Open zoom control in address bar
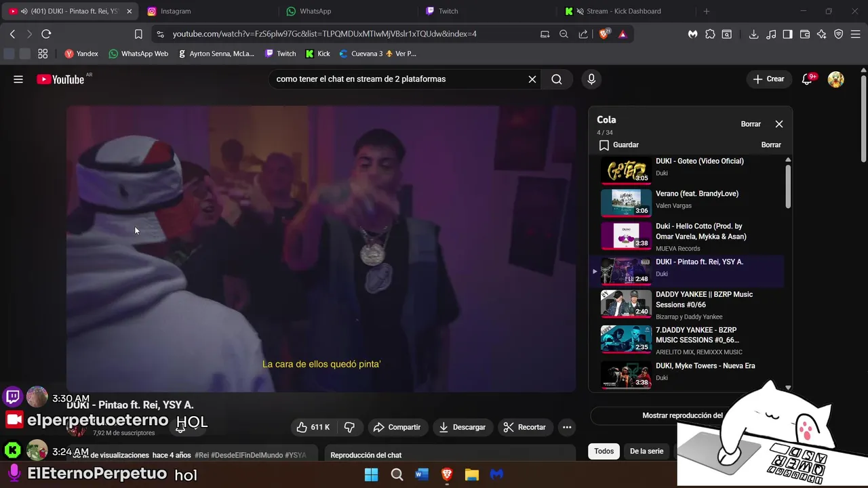The height and width of the screenshot is (488, 868). pos(564,34)
